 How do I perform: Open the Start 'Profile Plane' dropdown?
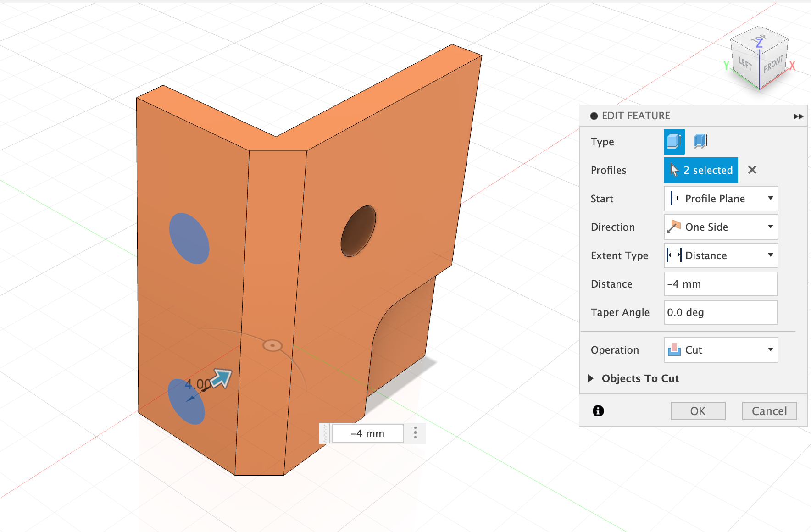coord(721,199)
